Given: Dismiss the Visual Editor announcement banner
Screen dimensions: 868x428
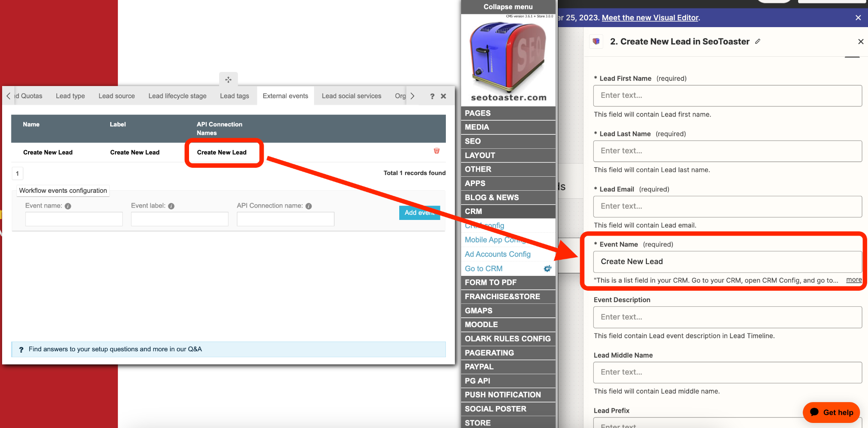Looking at the screenshot, I should (x=858, y=18).
